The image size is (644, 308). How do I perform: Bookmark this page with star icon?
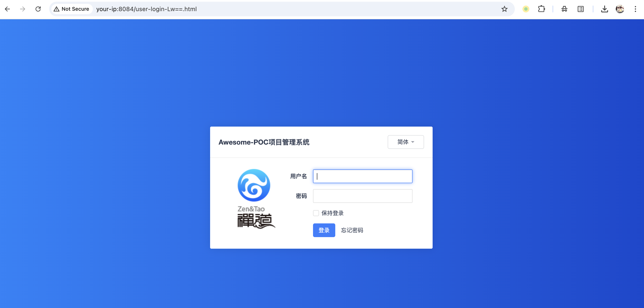pos(504,9)
